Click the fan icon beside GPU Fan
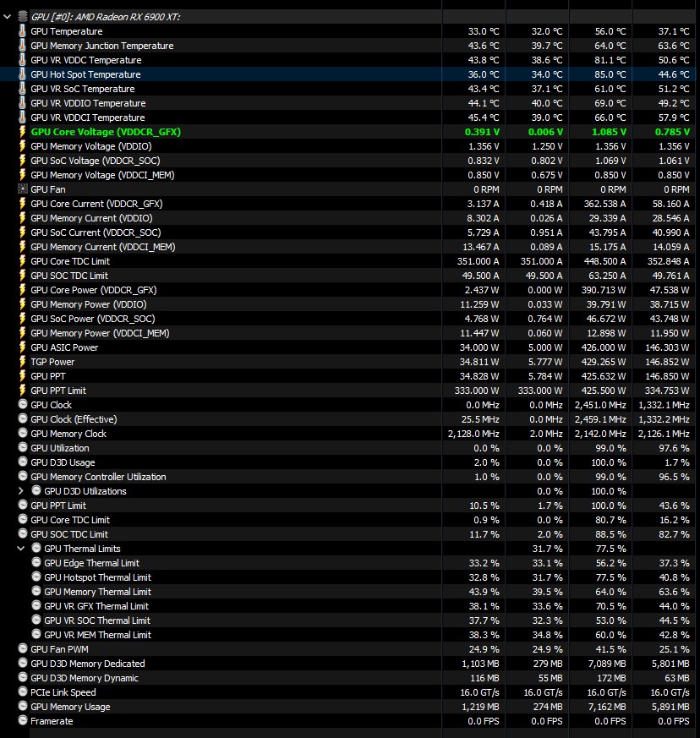Image resolution: width=700 pixels, height=738 pixels. coord(22,189)
